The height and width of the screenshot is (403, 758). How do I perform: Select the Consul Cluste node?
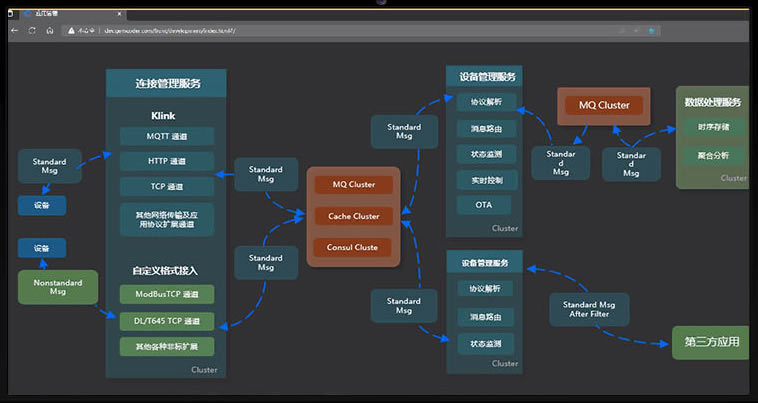click(x=353, y=247)
